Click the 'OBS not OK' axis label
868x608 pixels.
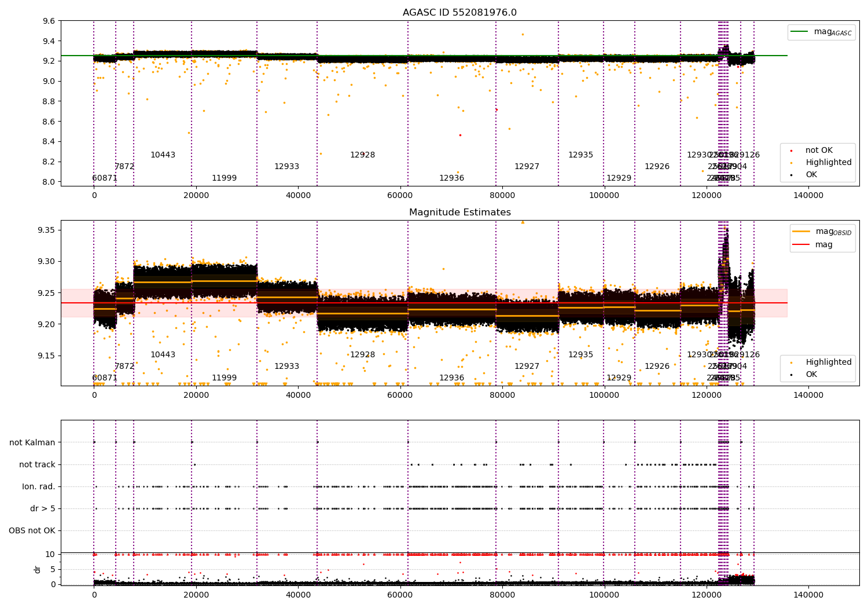pos(32,530)
